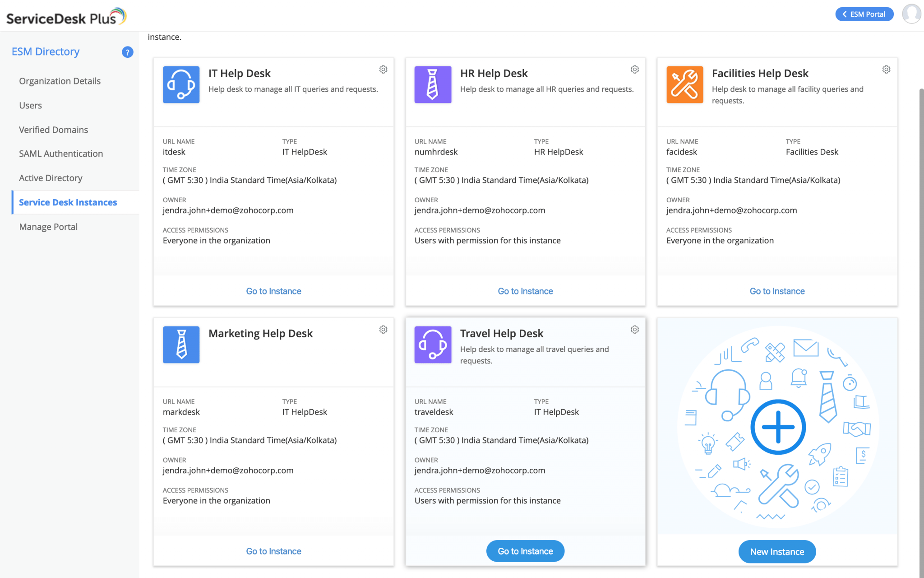Click the Facilities Help Desk wrench icon
This screenshot has width=924, height=578.
[684, 84]
